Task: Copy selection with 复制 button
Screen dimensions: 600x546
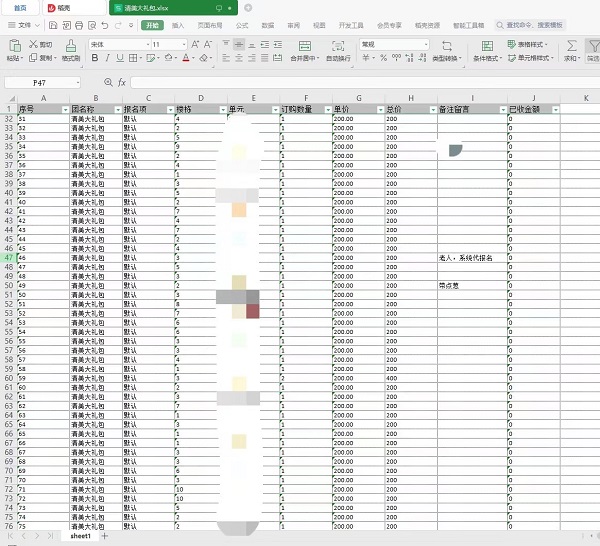Action: pyautogui.click(x=42, y=58)
